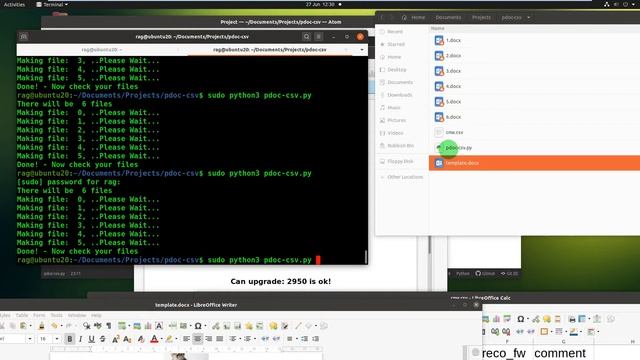
Task: Toggle Formatting Marks pilcrow icon in Writer
Action: click(x=109, y=326)
